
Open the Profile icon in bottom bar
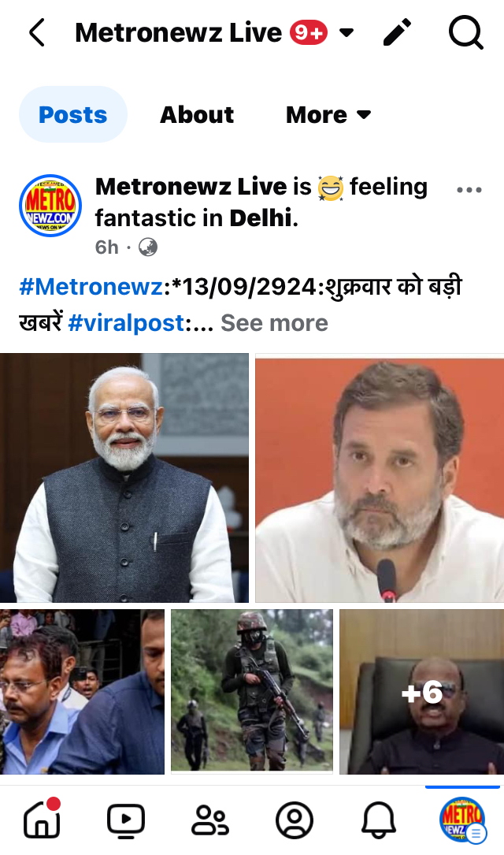point(295,820)
